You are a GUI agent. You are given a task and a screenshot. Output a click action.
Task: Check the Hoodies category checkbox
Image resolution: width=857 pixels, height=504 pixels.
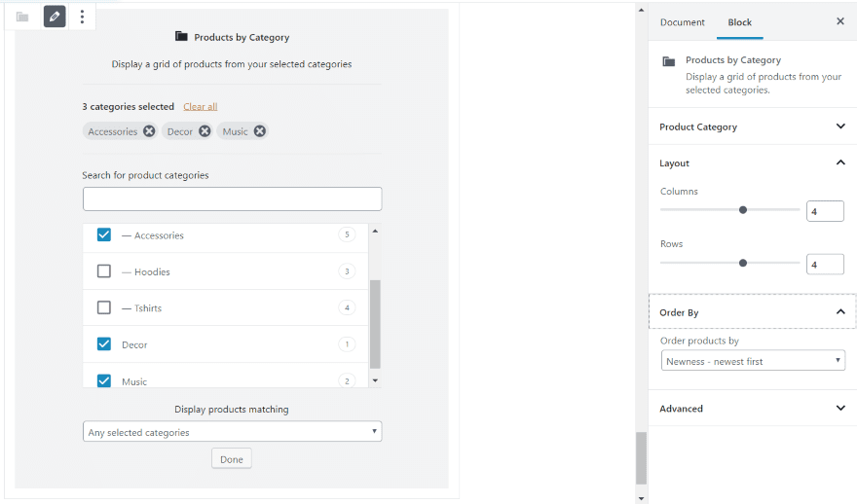pos(104,271)
